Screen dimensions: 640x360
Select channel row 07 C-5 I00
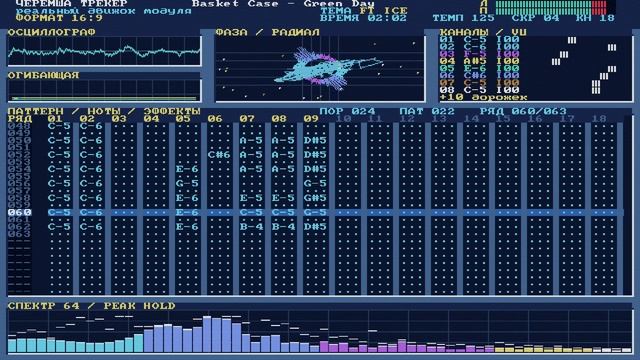(x=479, y=83)
